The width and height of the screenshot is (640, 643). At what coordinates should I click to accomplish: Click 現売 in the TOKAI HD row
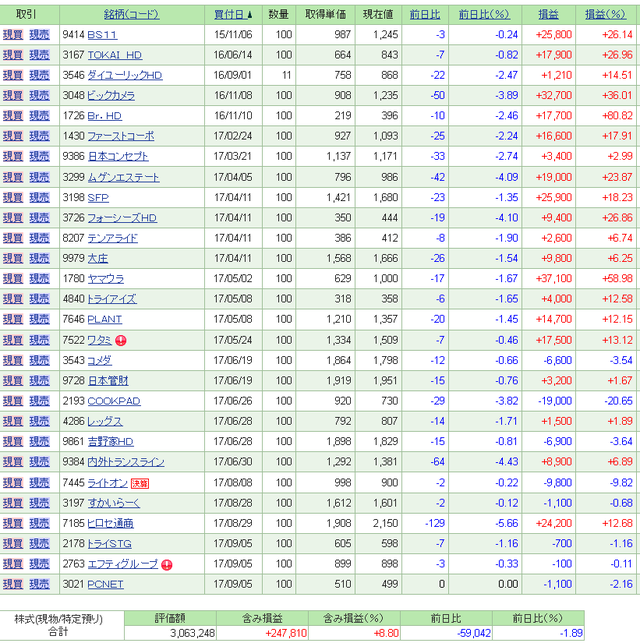point(39,55)
